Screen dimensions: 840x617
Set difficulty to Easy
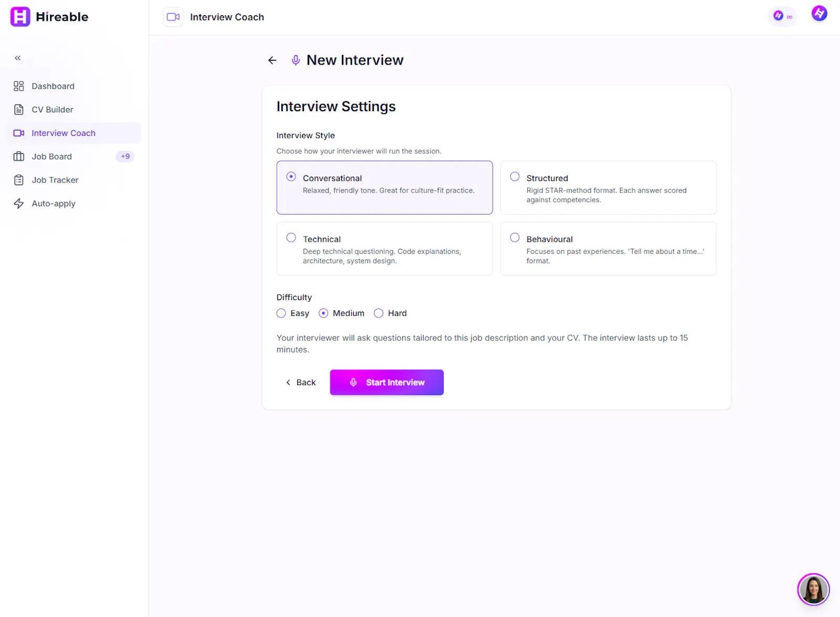pos(281,313)
